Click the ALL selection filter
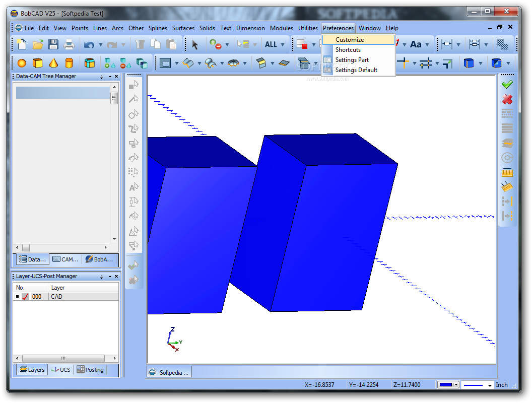 pyautogui.click(x=271, y=44)
